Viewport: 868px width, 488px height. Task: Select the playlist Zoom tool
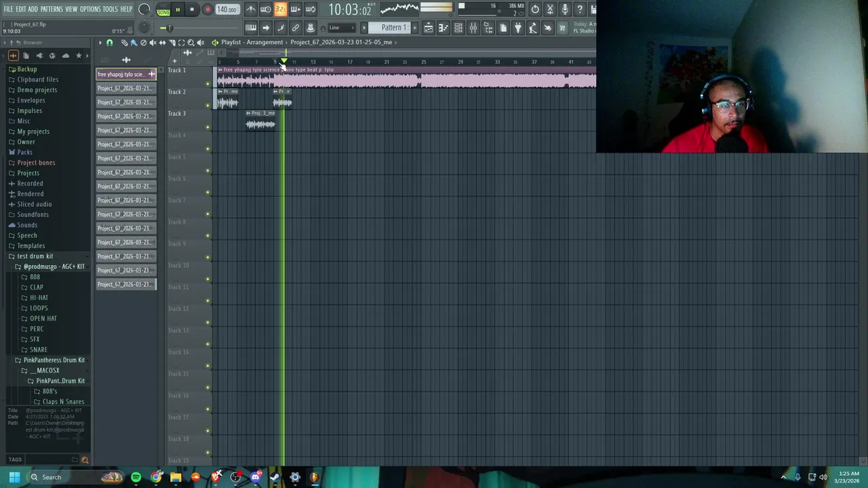click(x=191, y=43)
